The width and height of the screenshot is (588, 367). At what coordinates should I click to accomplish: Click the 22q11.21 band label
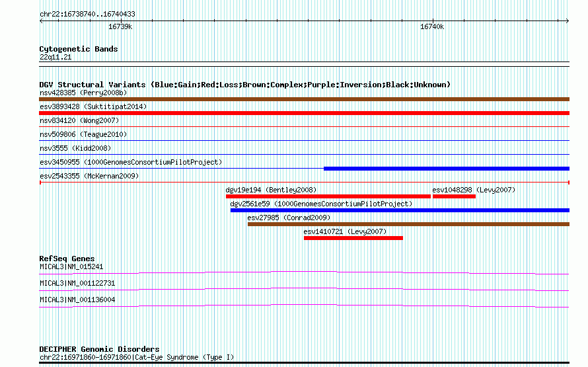pos(55,57)
